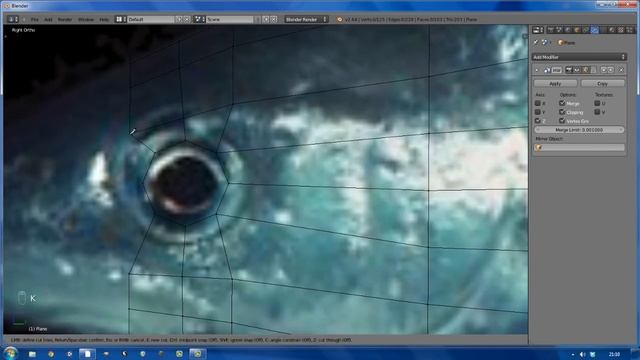This screenshot has height=360, width=640.
Task: Click the Default screen layout name field
Action: [151, 19]
